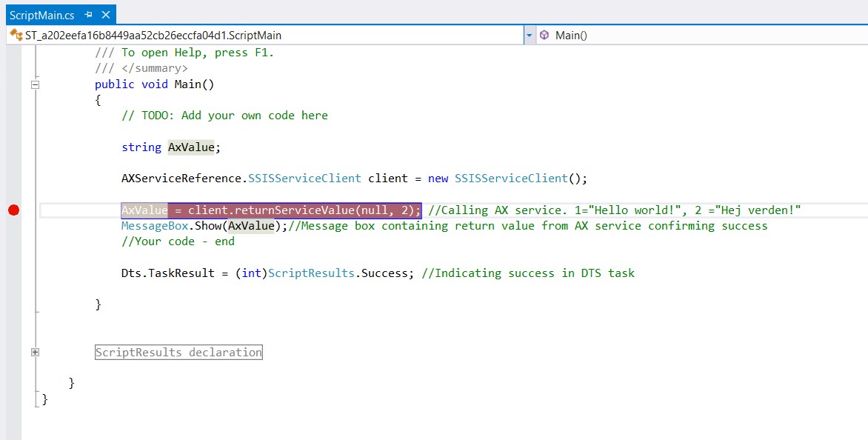Click the class icon beside ST_a202eefa16b8449aa52cb26eccfa04d1.ScriptMain
Image resolution: width=868 pixels, height=440 pixels.
coord(16,35)
